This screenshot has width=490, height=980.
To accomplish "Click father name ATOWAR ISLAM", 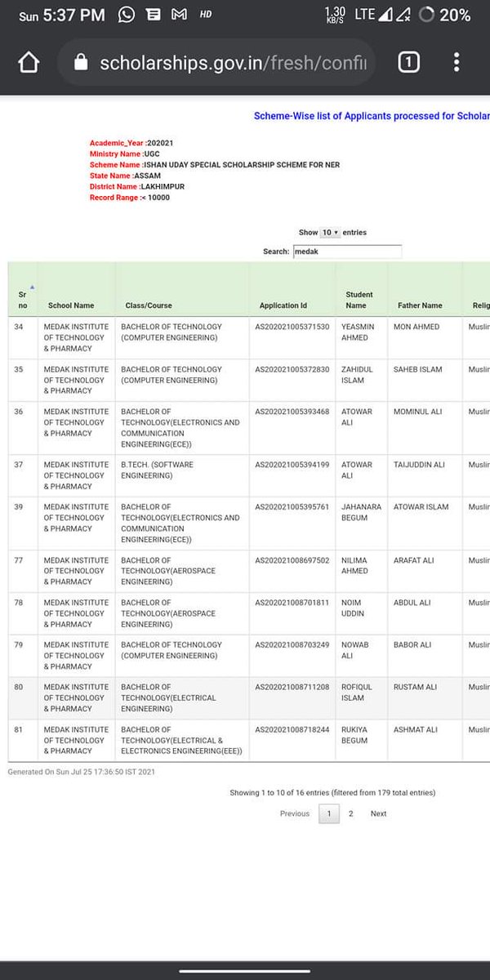I will (x=421, y=507).
